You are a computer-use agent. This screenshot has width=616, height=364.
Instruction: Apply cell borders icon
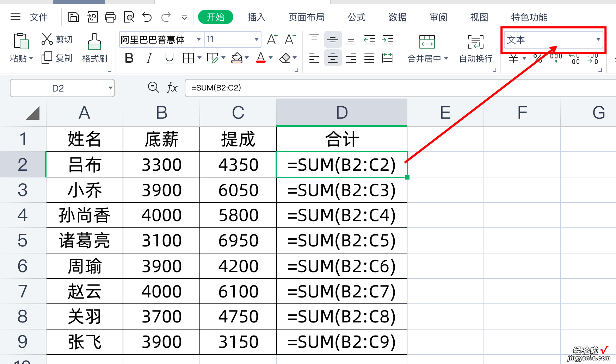point(189,58)
